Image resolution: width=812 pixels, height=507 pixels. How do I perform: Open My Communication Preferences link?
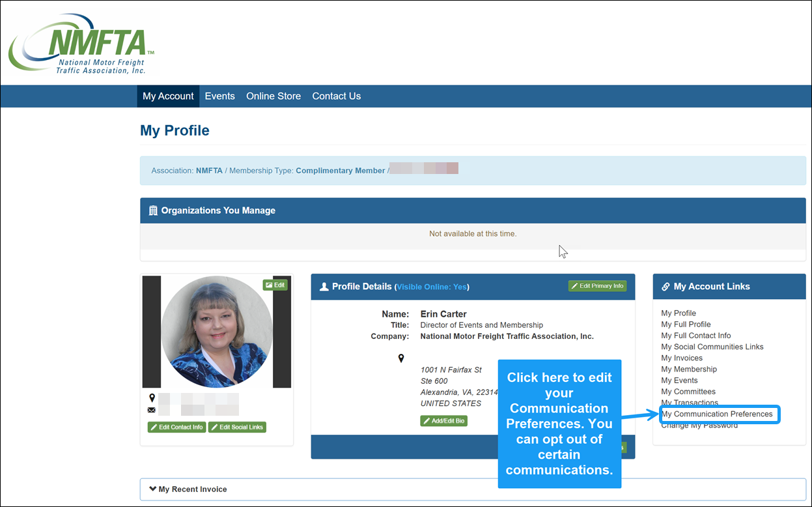[717, 414]
